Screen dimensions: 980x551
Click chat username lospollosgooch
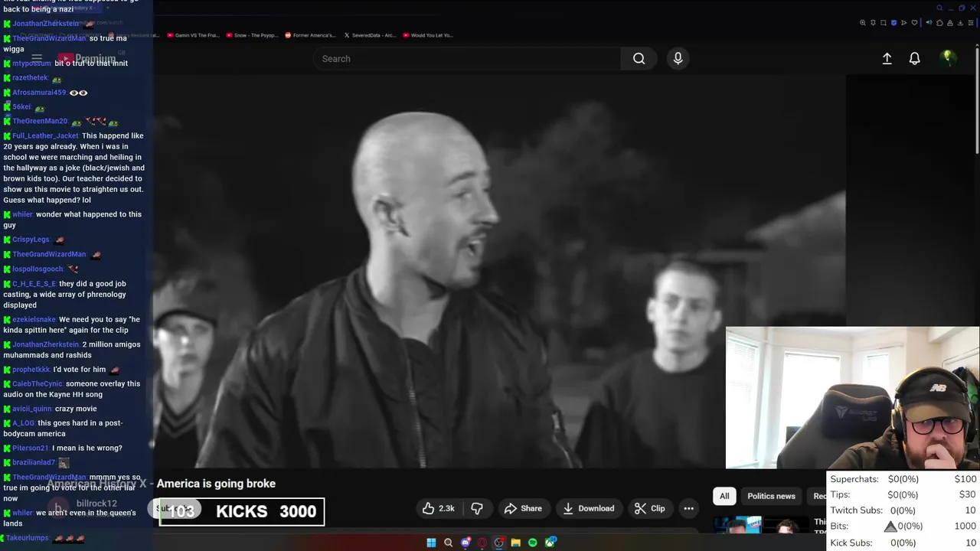point(38,269)
